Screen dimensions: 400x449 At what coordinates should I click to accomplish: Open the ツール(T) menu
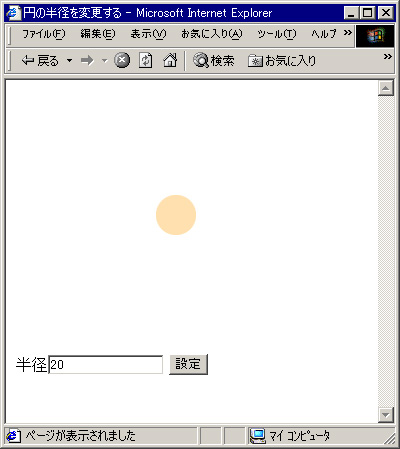[x=277, y=34]
